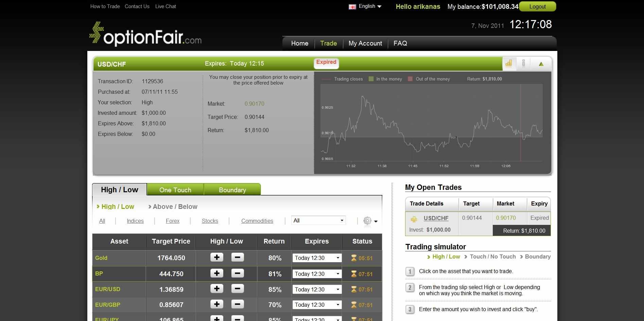The width and height of the screenshot is (644, 321).
Task: Select the Commodities filter link
Action: 257,221
